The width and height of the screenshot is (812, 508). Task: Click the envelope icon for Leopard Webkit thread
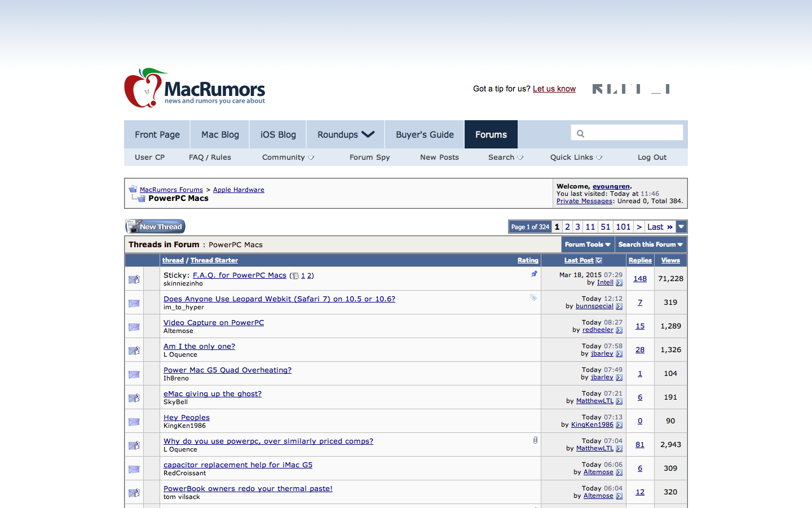(x=134, y=303)
